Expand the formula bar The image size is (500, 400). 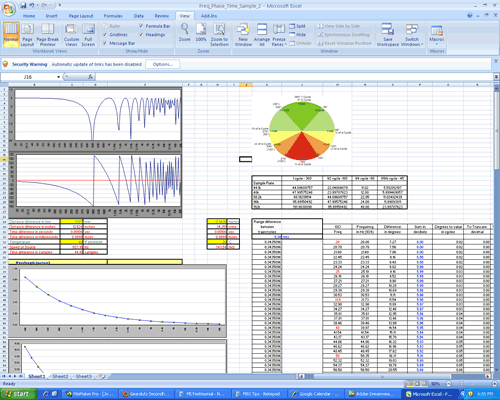click(x=496, y=77)
